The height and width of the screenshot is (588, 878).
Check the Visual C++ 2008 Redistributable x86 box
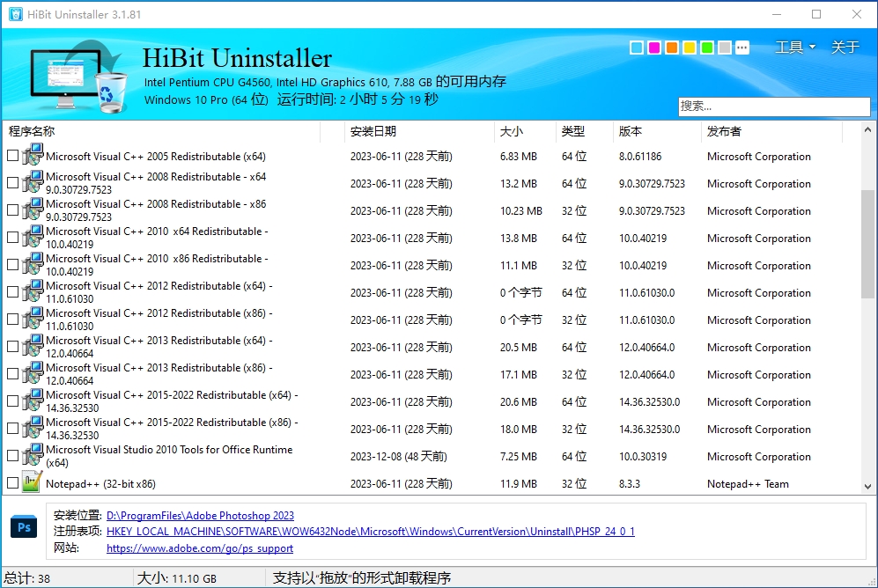(x=12, y=210)
